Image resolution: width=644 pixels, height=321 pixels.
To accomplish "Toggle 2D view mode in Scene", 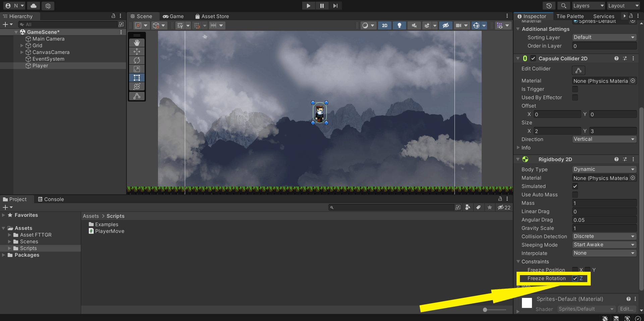I will (385, 25).
